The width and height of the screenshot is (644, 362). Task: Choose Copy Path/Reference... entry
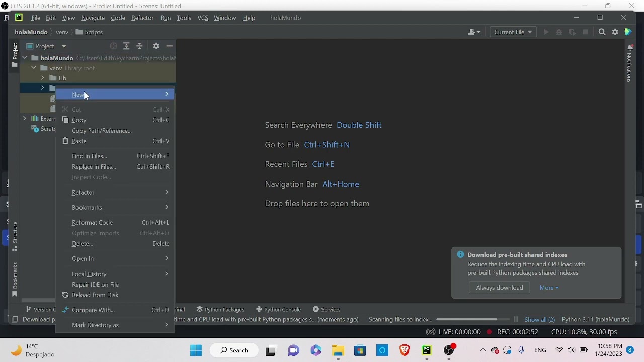115,131
